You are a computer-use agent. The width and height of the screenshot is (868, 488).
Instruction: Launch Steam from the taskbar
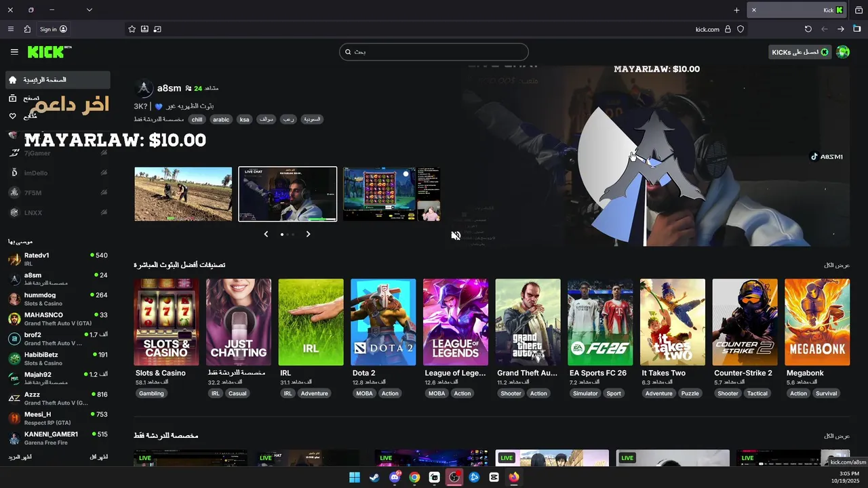374,477
